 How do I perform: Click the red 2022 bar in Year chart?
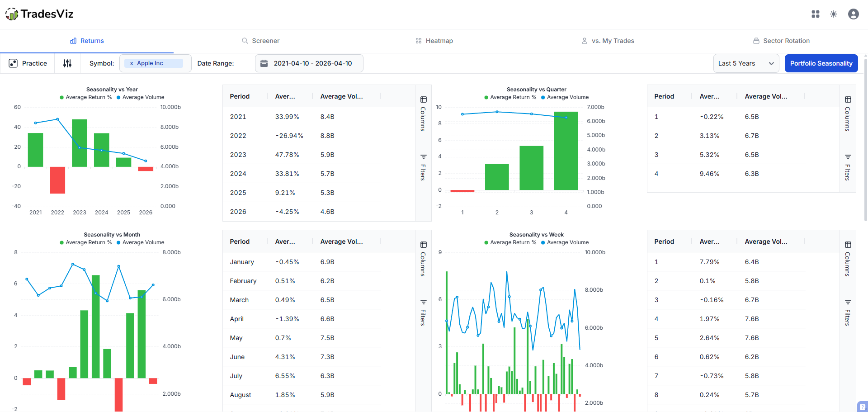(x=57, y=180)
